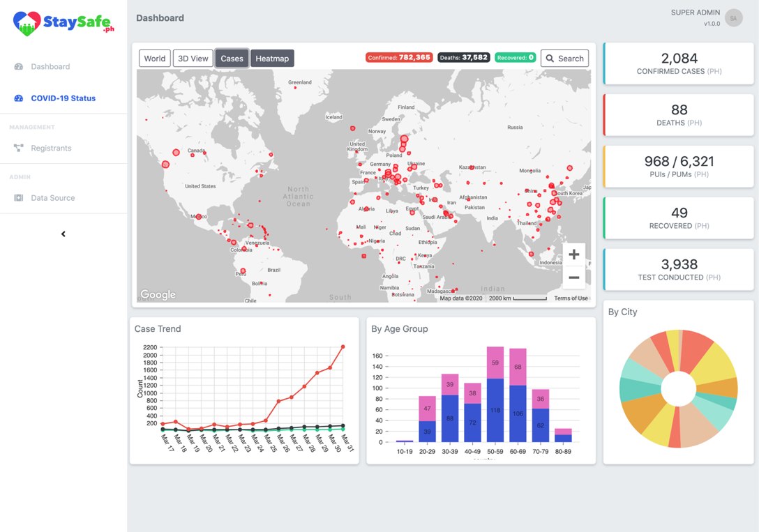Open the Registrants menu item
The image size is (759, 532).
pyautogui.click(x=51, y=148)
